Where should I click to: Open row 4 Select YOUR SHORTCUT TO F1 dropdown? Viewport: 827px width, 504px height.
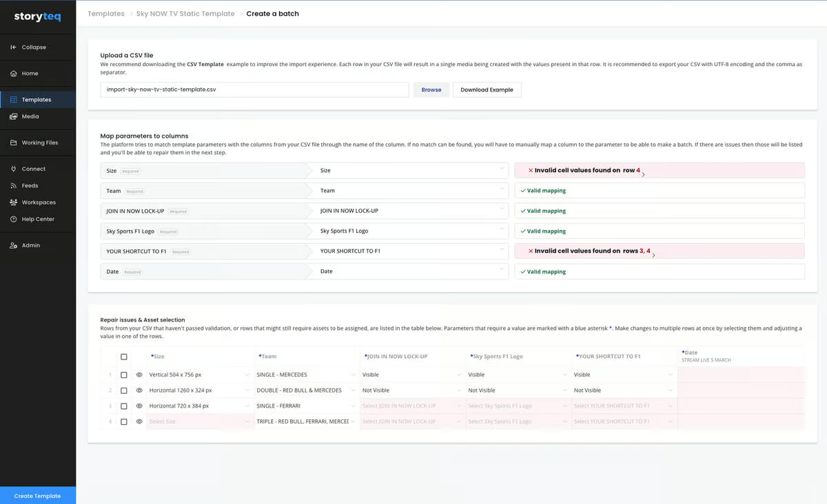pyautogui.click(x=624, y=421)
